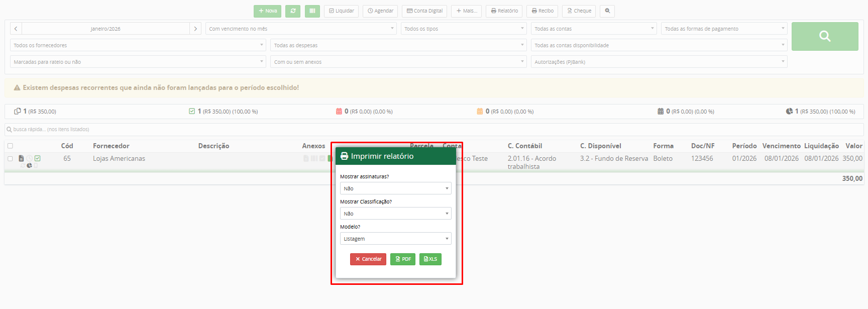Open the Modelo dropdown set to Listagem
The image size is (868, 309).
pyautogui.click(x=395, y=239)
